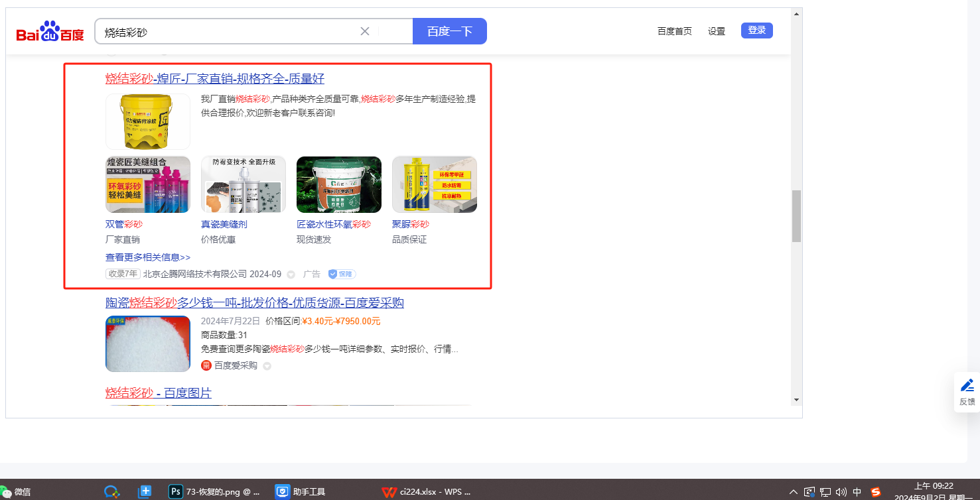Open the 双管彩砂 link
The height and width of the screenshot is (500, 980).
(x=124, y=224)
